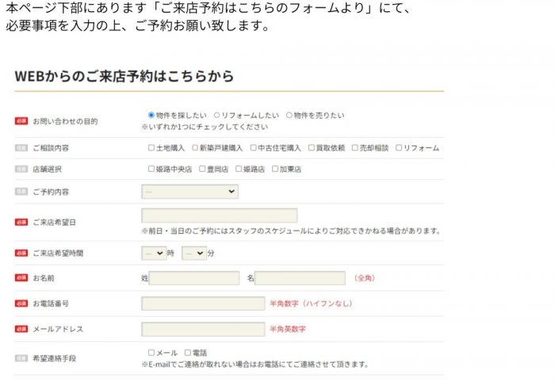Click the ご来店希望日 date field
Viewport: 555px width, 392px height.
(x=220, y=215)
